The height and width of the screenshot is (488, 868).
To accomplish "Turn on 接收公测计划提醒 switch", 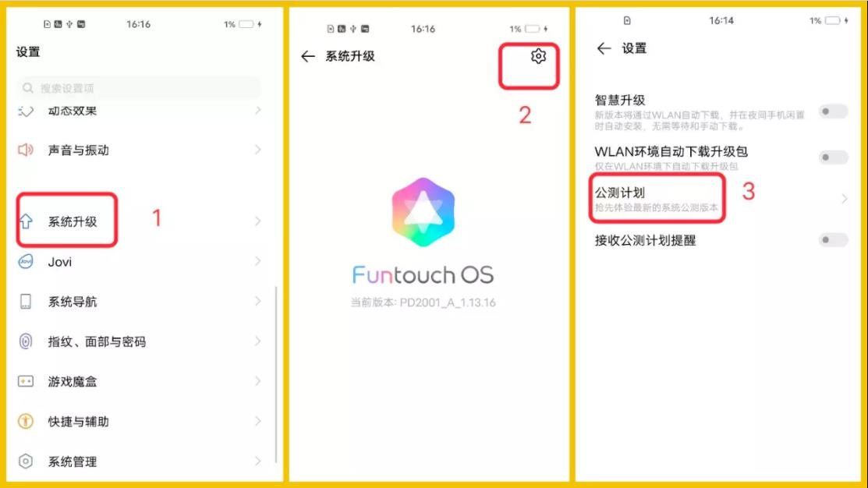I will [833, 240].
